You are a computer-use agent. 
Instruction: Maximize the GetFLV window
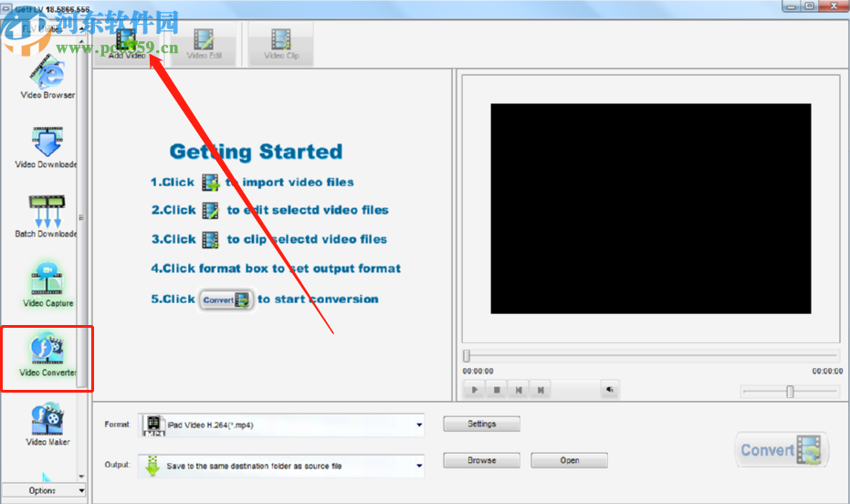(809, 6)
